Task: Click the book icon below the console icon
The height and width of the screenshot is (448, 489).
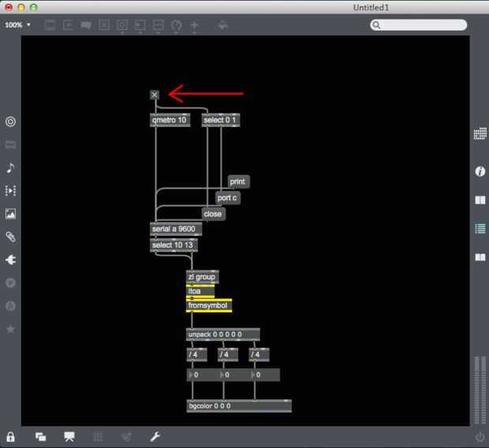Action: (480, 257)
